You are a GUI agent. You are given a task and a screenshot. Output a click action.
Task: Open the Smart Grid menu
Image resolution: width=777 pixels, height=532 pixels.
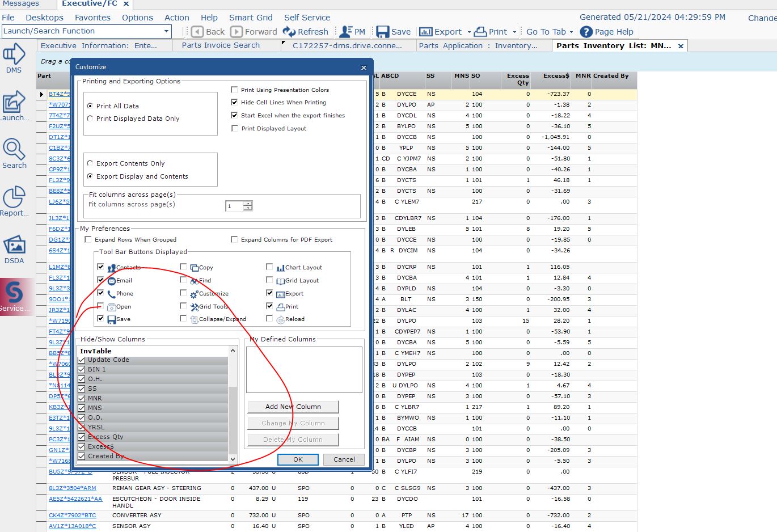click(251, 18)
